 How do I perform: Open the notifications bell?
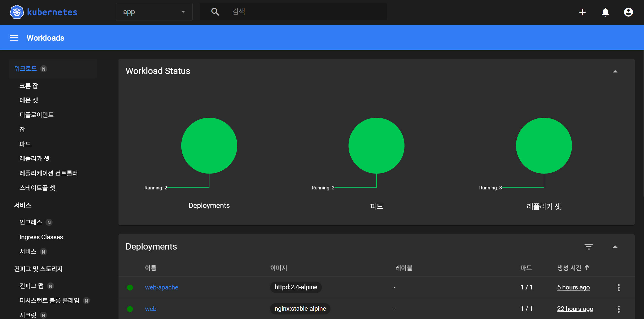pos(605,12)
